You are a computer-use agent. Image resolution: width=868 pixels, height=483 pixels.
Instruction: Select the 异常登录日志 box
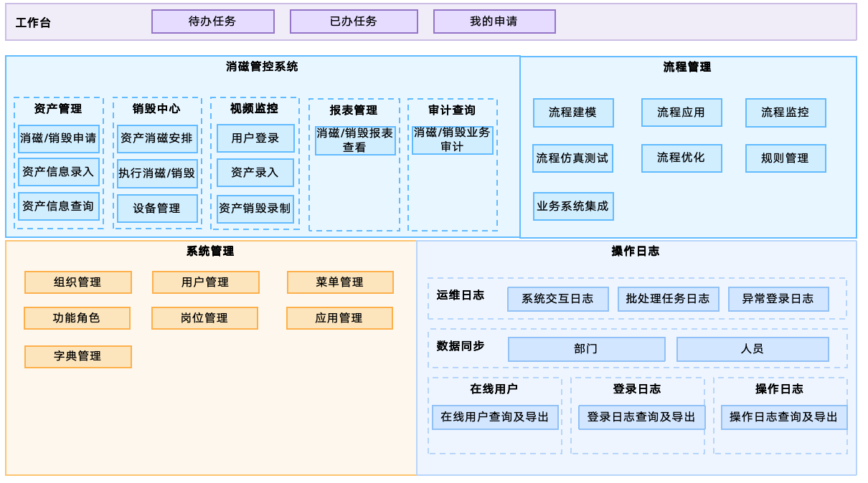click(x=778, y=300)
